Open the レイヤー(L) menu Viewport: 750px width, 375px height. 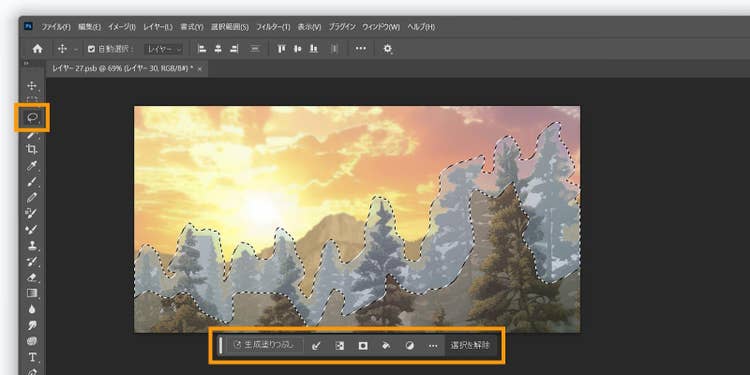pos(158,27)
